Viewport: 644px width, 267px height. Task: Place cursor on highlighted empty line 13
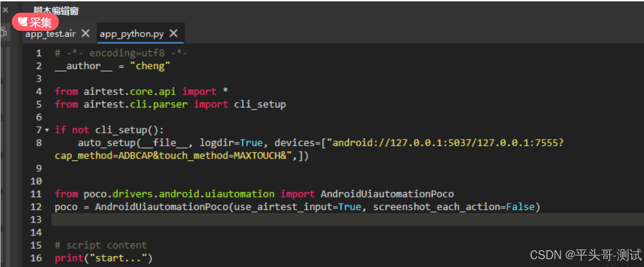(347, 219)
